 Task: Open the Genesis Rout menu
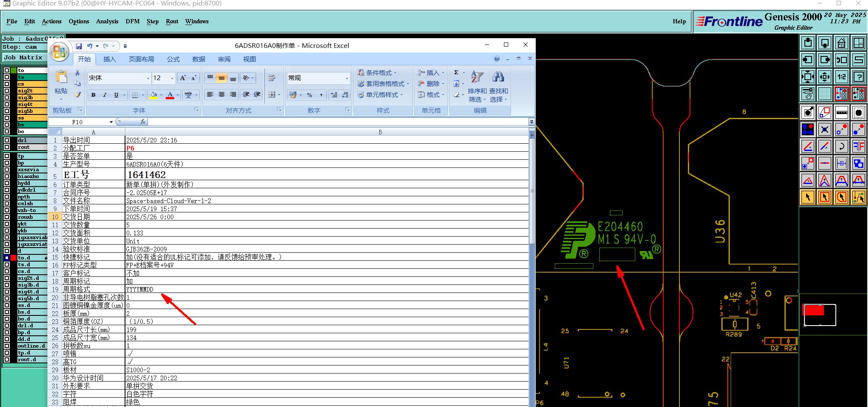(x=172, y=21)
